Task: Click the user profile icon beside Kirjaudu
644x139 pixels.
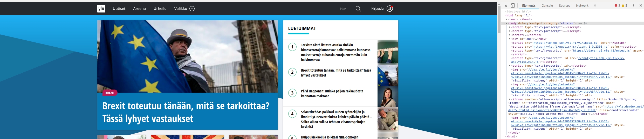Action: pos(389,9)
